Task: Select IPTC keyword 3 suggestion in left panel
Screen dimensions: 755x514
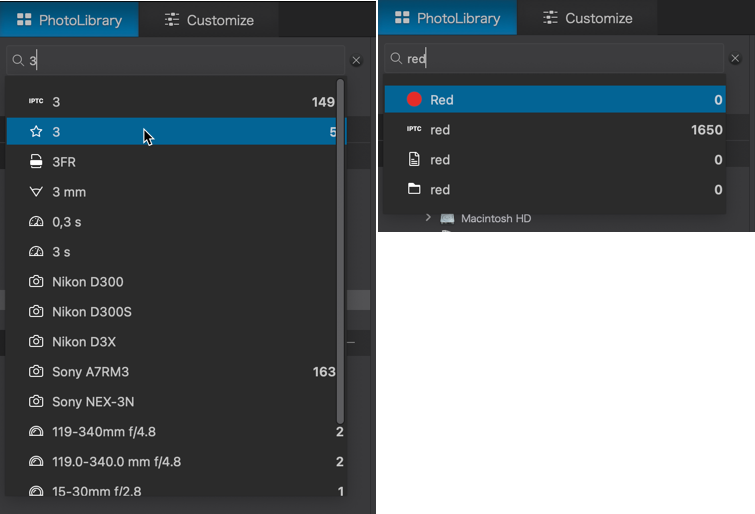Action: tap(176, 102)
